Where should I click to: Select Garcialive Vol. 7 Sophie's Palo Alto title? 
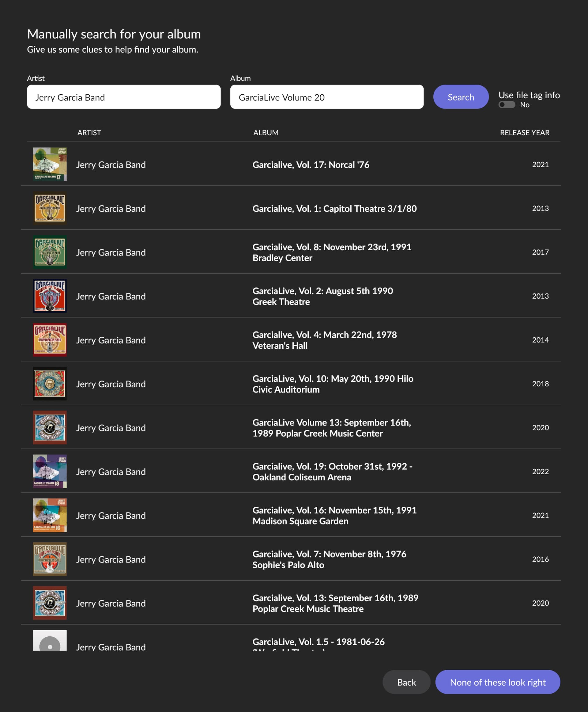329,559
